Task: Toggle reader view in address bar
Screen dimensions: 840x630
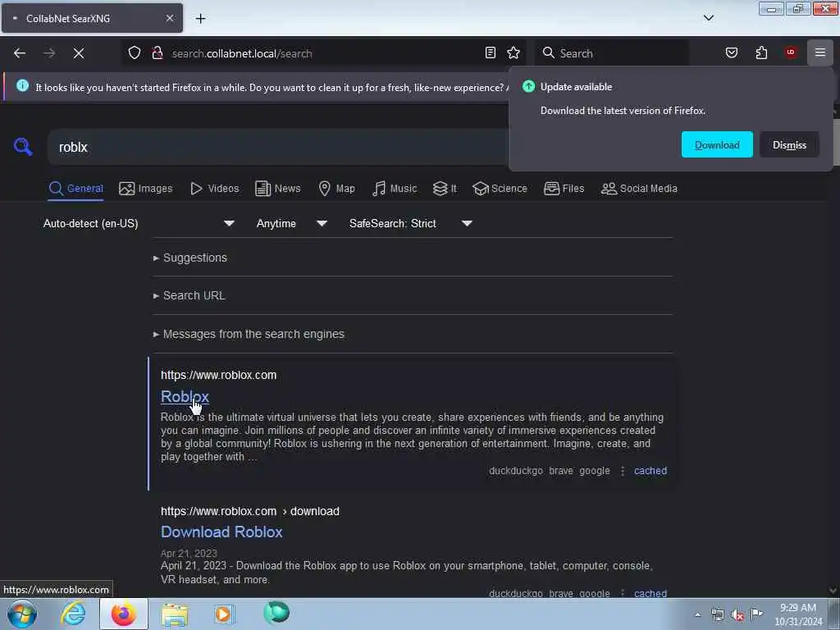Action: click(x=491, y=52)
